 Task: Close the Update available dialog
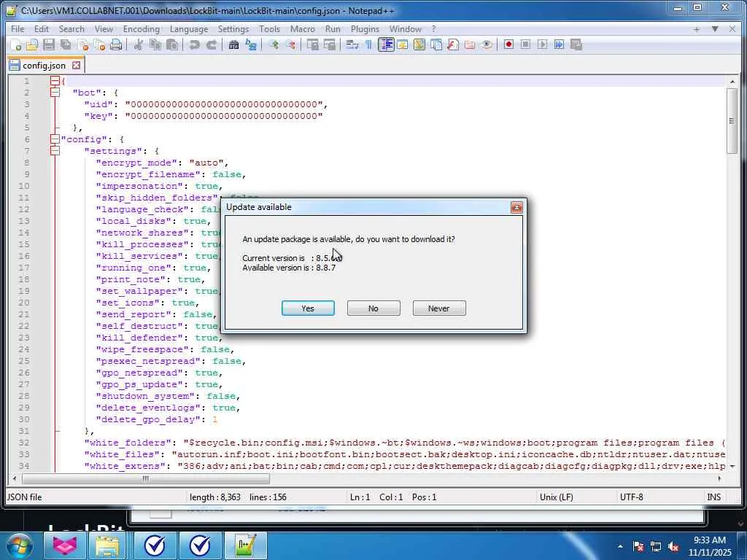click(516, 207)
